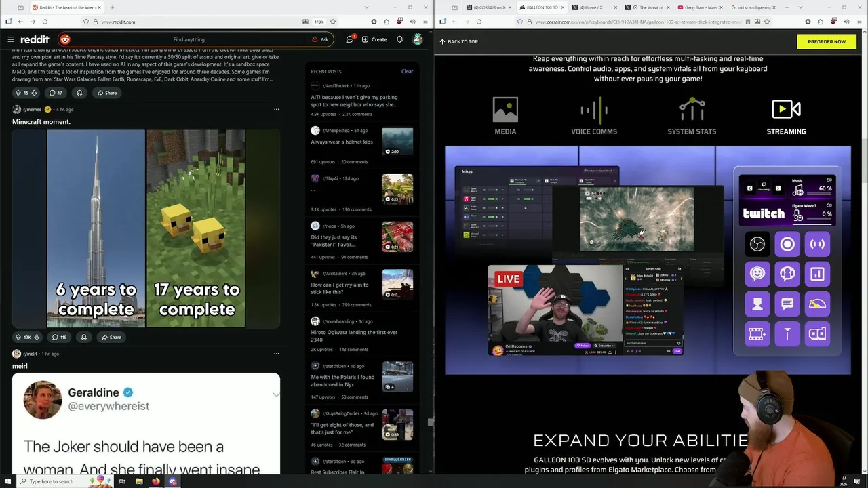This screenshot has height=488, width=868.
Task: Click the Ask button in the Reddit search bar
Action: 320,39
